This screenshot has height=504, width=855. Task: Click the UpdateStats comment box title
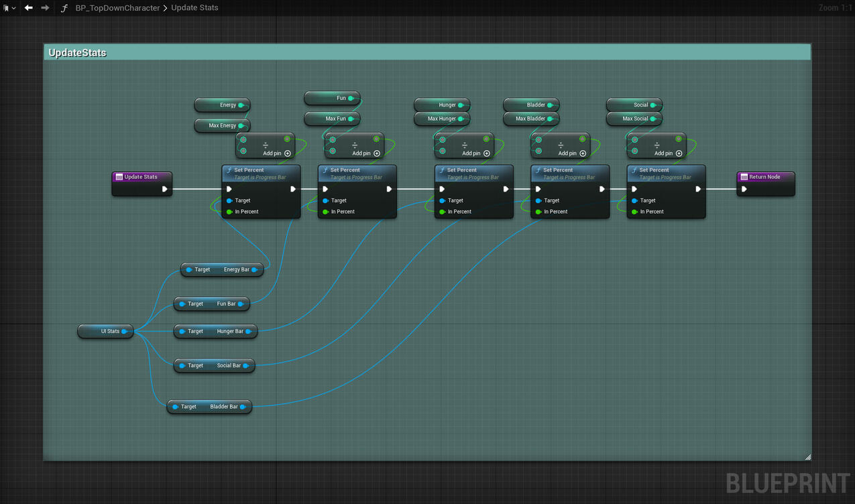coord(77,53)
